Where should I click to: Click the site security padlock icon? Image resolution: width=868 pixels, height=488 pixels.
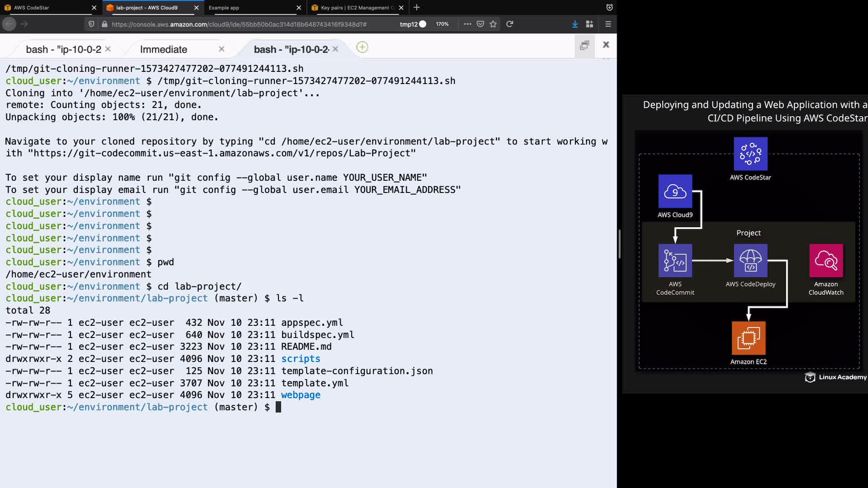point(104,24)
